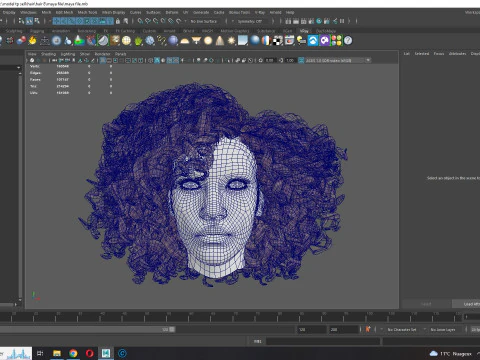Click the blue Chaos Cloud shelf icon
Image resolution: width=480 pixels, height=360 pixels.
tap(313, 40)
